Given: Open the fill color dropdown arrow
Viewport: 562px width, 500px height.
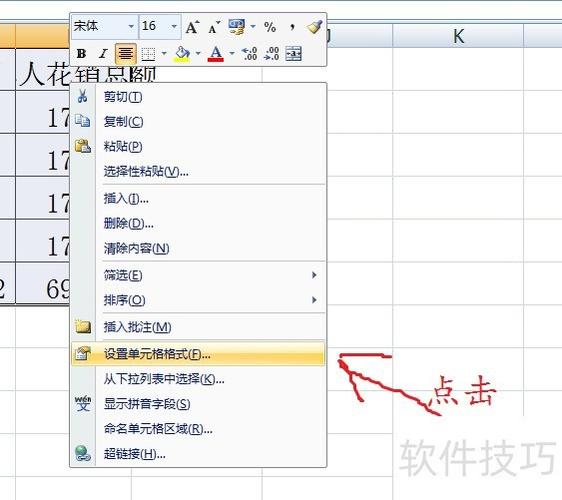Looking at the screenshot, I should (198, 53).
